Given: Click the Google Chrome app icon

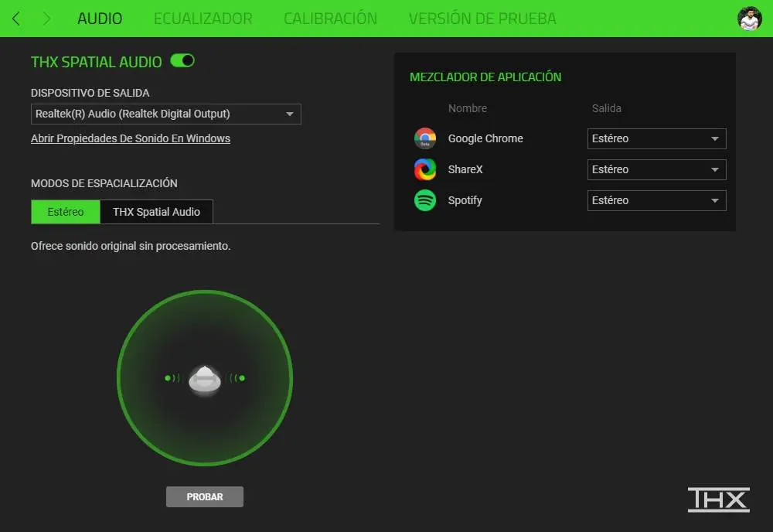Looking at the screenshot, I should click(x=425, y=138).
